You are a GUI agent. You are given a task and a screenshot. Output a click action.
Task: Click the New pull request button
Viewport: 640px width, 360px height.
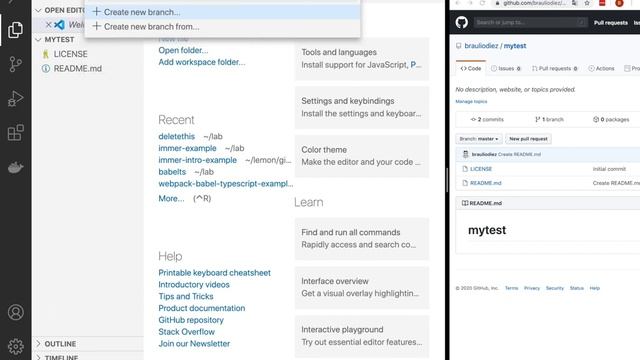(528, 139)
